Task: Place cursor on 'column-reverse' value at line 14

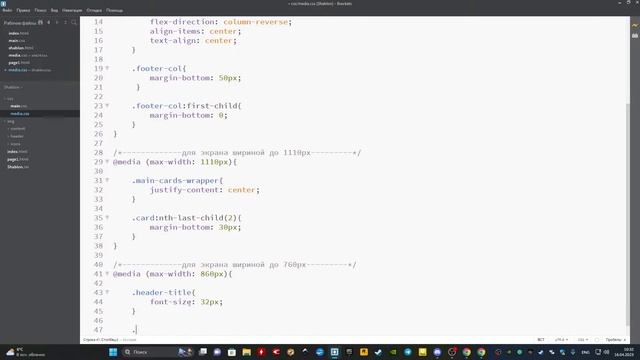Action: pos(256,22)
